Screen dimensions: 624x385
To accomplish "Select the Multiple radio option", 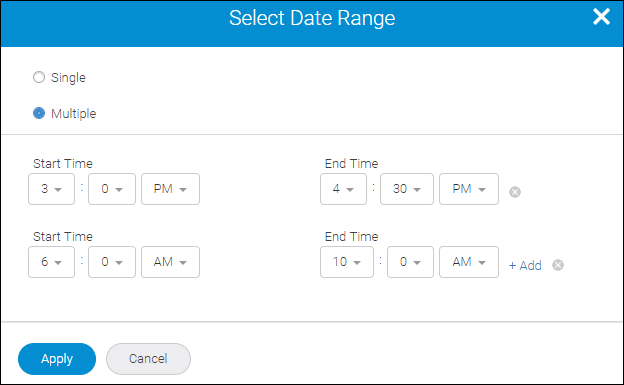I will (39, 113).
